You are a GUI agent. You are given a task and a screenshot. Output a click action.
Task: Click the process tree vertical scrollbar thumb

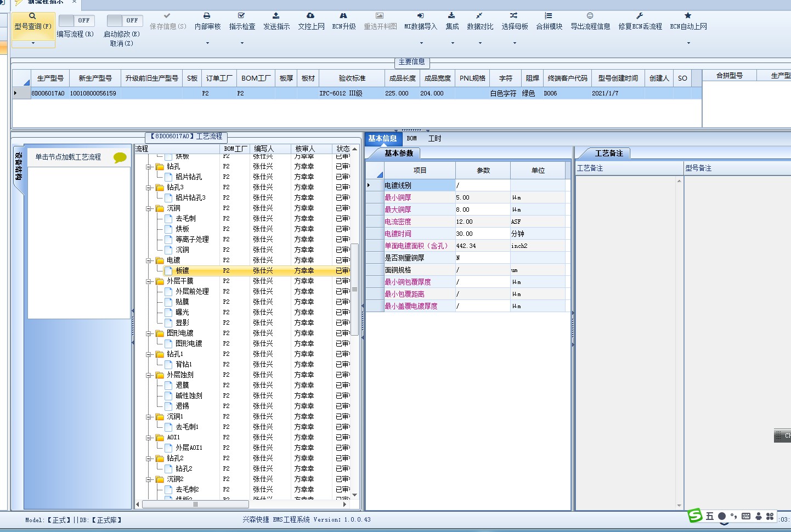pos(355,290)
